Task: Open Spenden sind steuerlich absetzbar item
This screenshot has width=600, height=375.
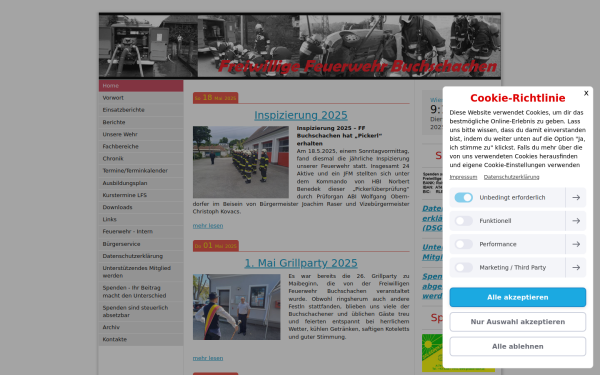Action: 141,311
